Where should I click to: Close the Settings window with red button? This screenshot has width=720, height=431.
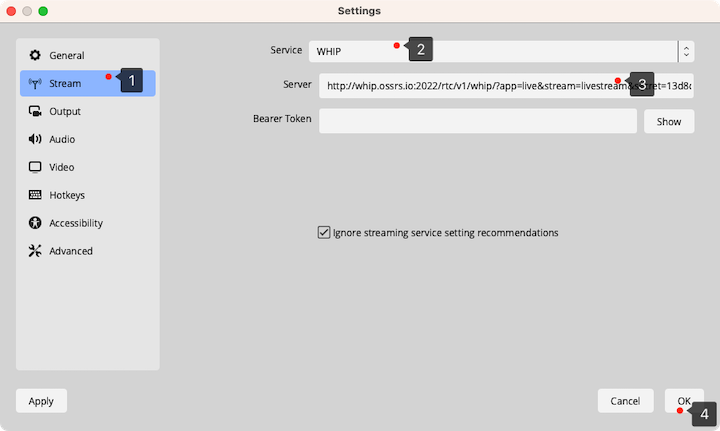click(x=13, y=11)
